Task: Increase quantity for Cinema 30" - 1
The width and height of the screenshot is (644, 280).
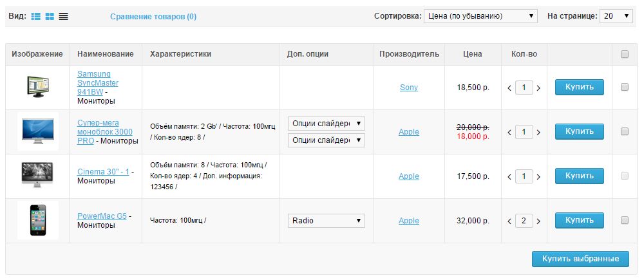Action: pyautogui.click(x=538, y=176)
